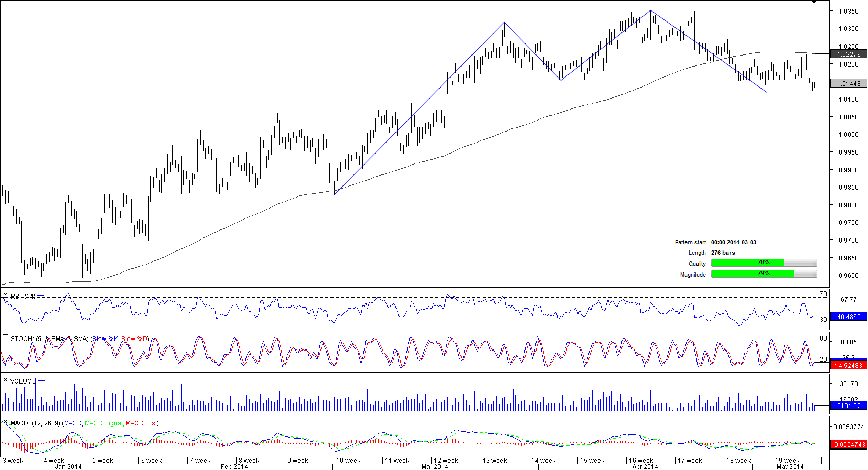This screenshot has width=868, height=470.
Task: Click the VOLUME blue legend line
Action: (41, 381)
